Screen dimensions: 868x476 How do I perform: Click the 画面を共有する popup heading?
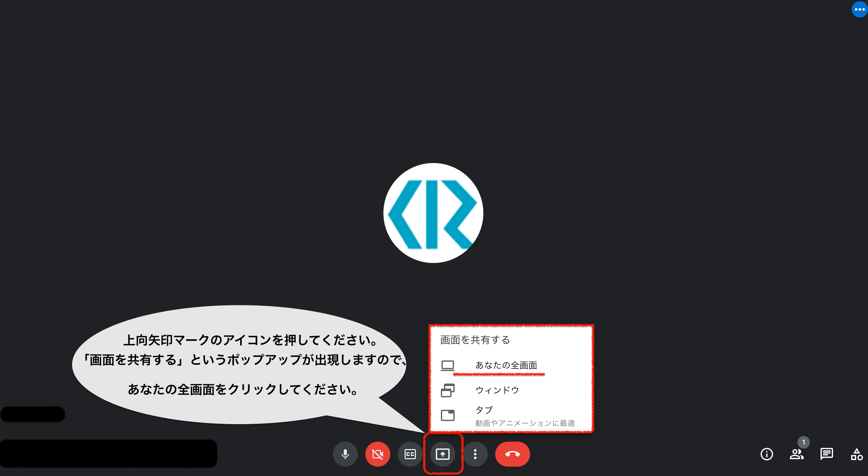point(475,340)
